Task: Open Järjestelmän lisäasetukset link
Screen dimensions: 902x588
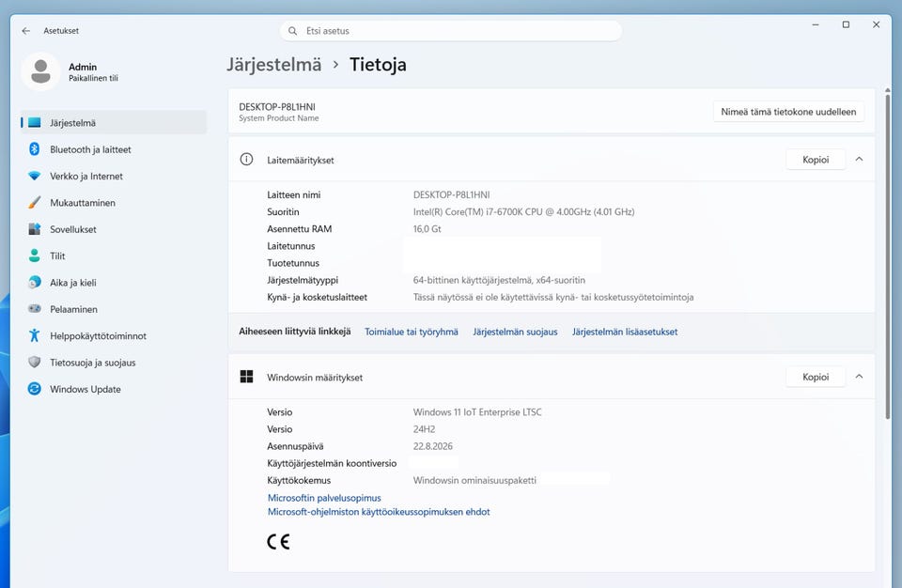Action: 625,332
